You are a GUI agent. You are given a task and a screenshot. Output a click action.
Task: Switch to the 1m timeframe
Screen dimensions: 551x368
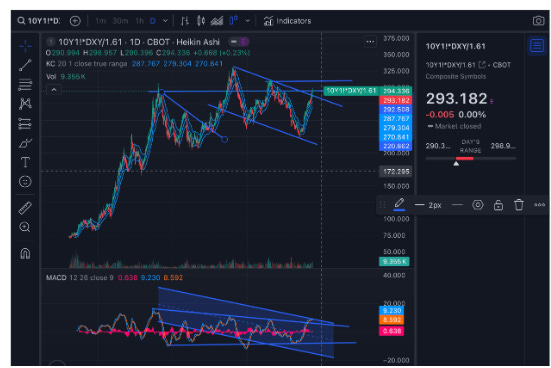pos(101,21)
